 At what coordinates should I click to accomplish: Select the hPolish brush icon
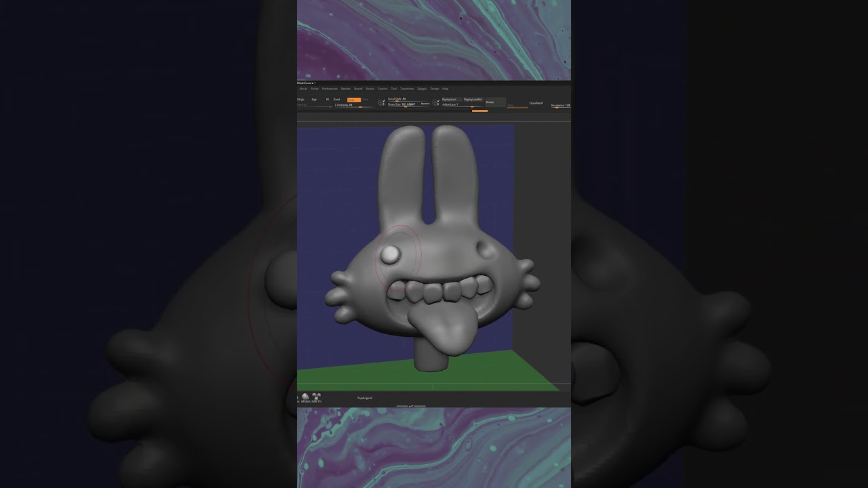[305, 396]
